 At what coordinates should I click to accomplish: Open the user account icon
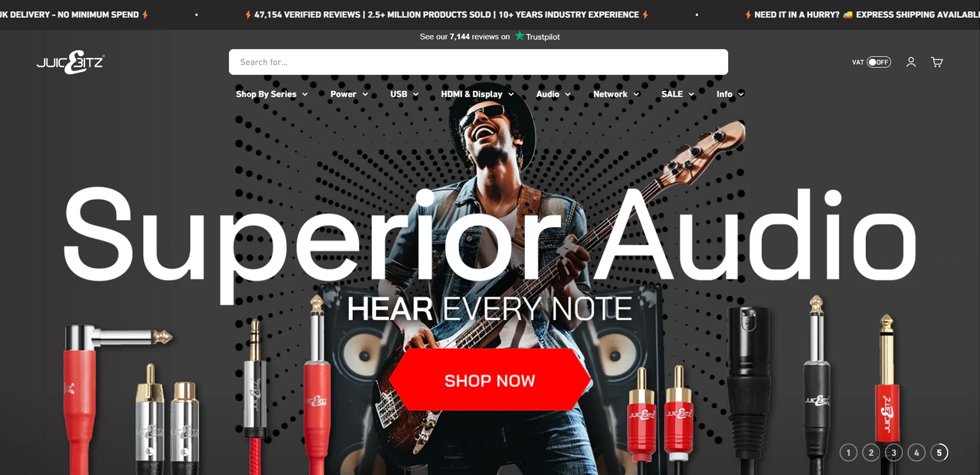tap(911, 62)
